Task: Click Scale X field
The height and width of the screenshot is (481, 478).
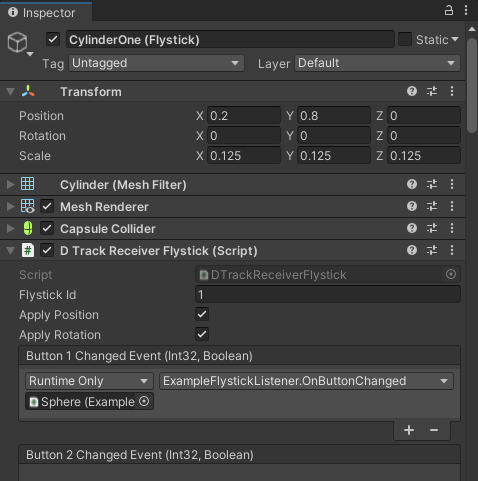Action: (244, 156)
